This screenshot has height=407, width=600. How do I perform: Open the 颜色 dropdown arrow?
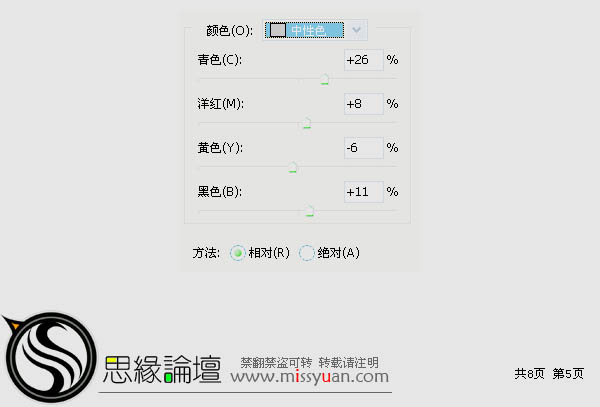click(x=356, y=30)
